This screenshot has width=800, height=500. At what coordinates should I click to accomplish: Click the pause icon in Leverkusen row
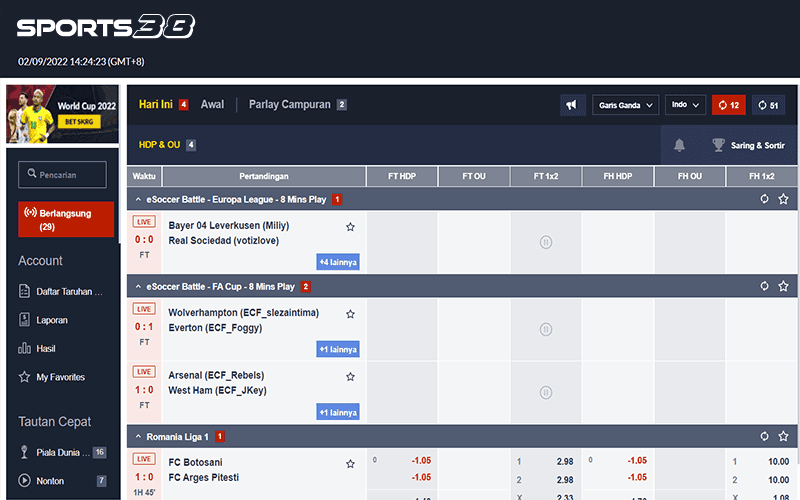[545, 242]
